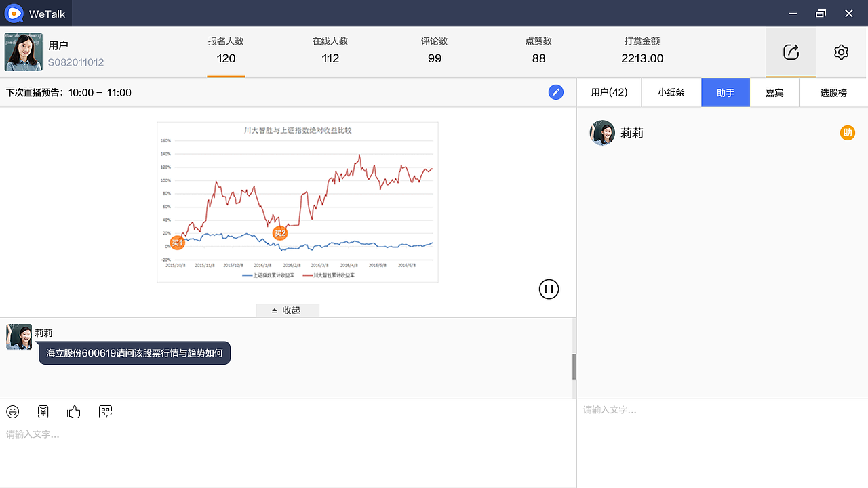Click 莉莉's question message bubble

[x=134, y=353]
